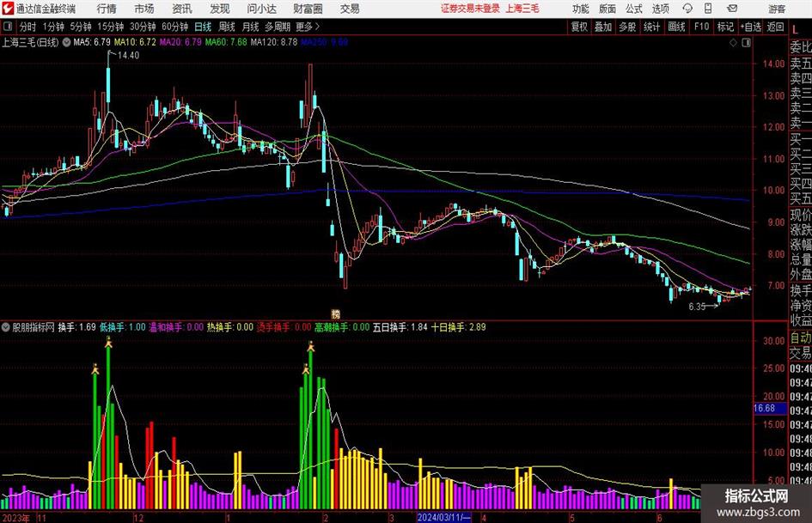Select the 日线 daily period
Viewport: 812px width, 523px height.
pyautogui.click(x=203, y=27)
